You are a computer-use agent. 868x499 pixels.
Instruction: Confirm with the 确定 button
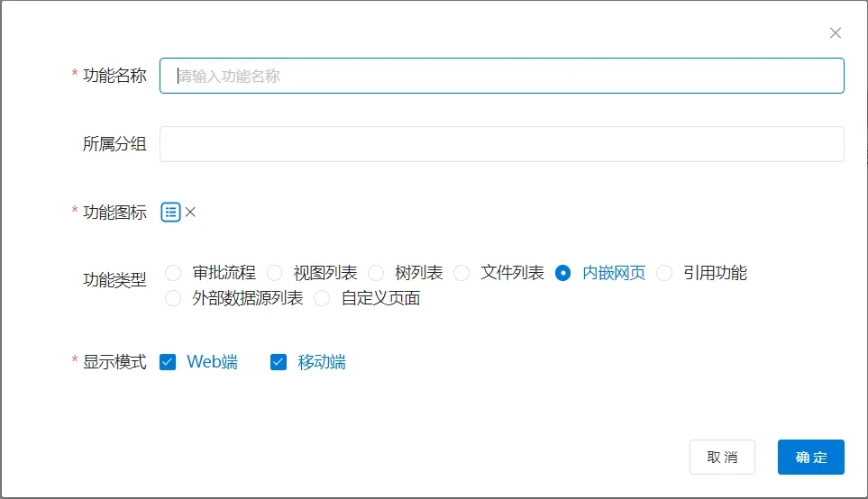(810, 458)
